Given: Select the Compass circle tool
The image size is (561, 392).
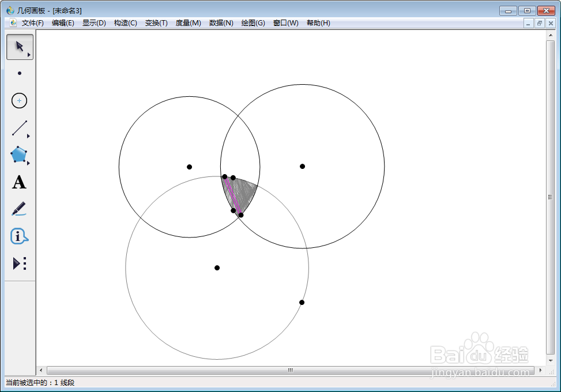Looking at the screenshot, I should click(x=20, y=100).
